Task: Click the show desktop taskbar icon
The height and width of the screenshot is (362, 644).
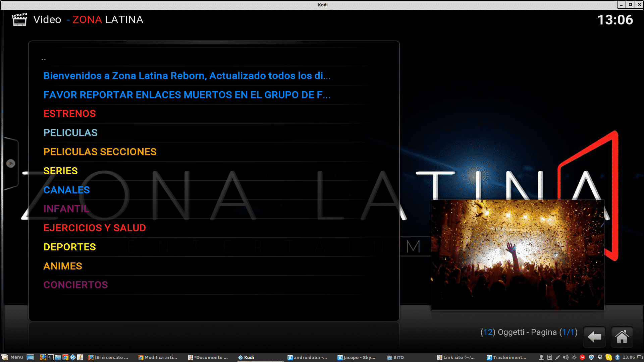Action: click(x=30, y=357)
